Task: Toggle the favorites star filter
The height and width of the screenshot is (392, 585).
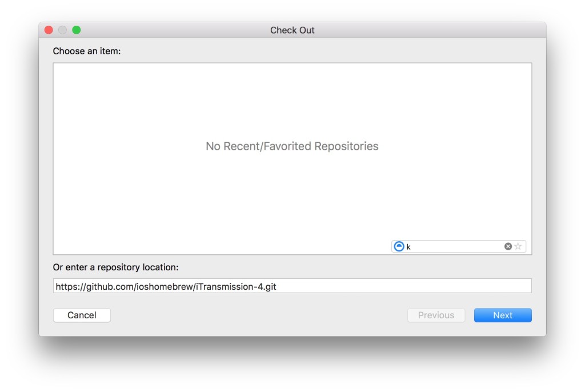Action: point(518,246)
